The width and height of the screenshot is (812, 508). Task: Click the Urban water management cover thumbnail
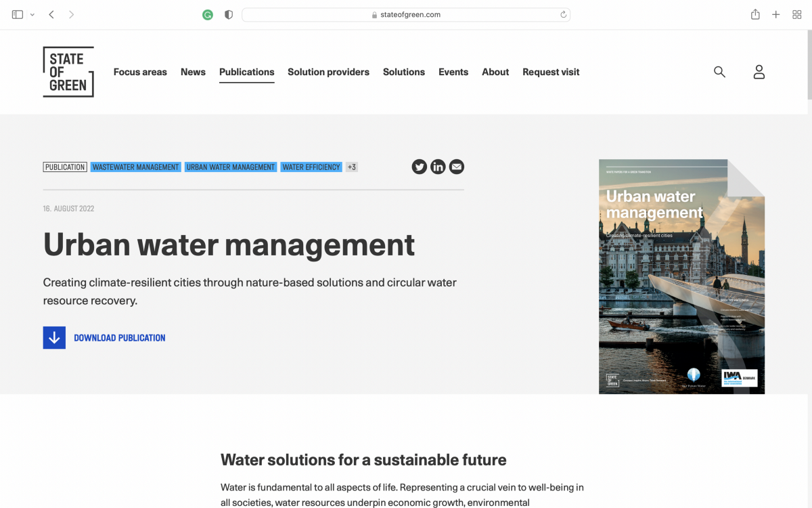point(681,276)
